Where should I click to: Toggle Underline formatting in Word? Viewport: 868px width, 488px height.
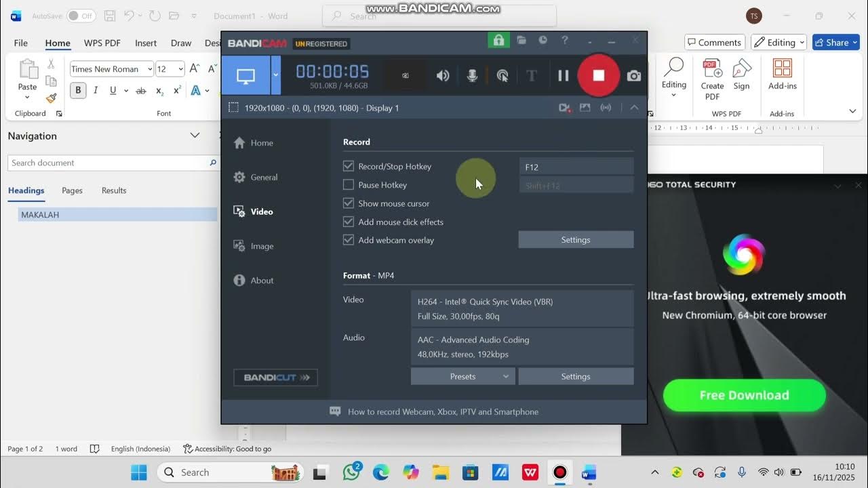click(x=113, y=90)
